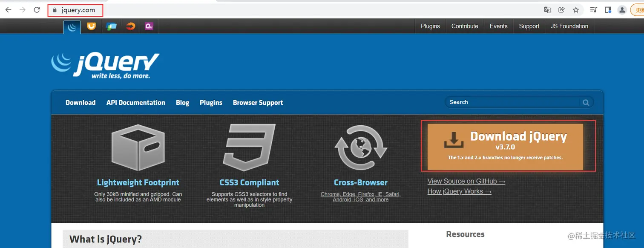Go back with the browser back arrow
Viewport: 644px width, 248px height.
click(8, 10)
